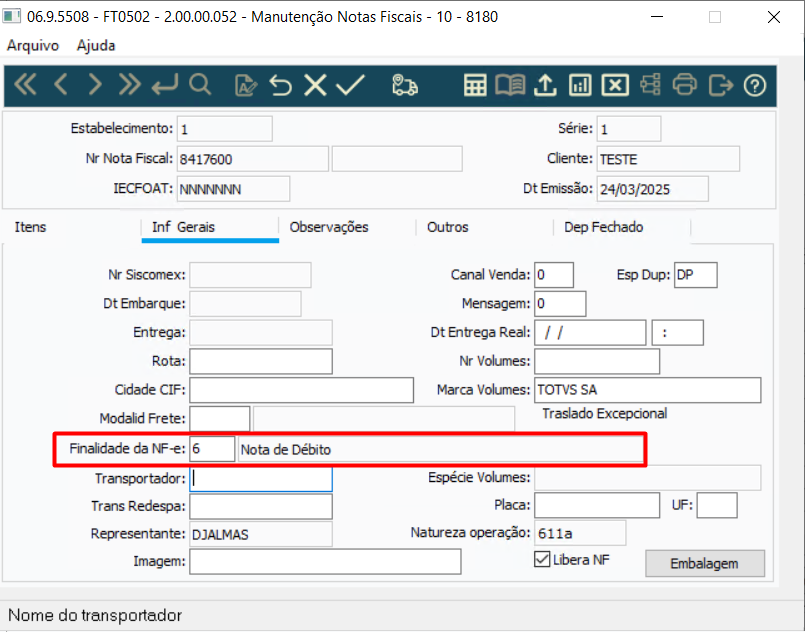The width and height of the screenshot is (805, 632).
Task: Confirm changes with the checkmark icon
Action: point(351,85)
